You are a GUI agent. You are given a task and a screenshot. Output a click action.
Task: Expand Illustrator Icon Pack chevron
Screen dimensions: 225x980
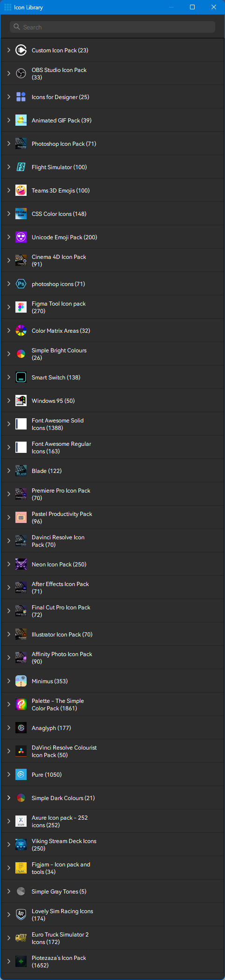(x=8, y=634)
